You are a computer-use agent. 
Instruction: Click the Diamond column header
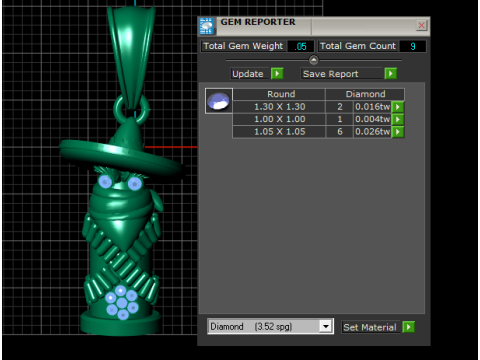tap(365, 94)
